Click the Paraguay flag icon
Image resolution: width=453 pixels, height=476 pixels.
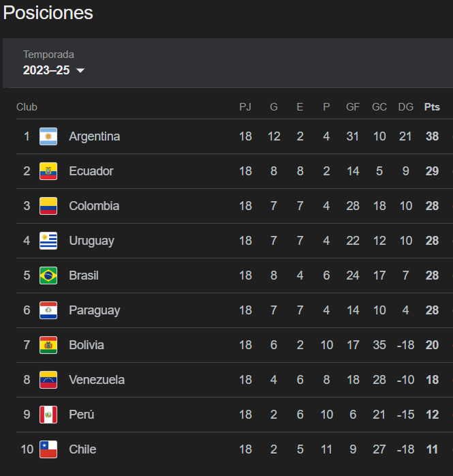tap(48, 310)
